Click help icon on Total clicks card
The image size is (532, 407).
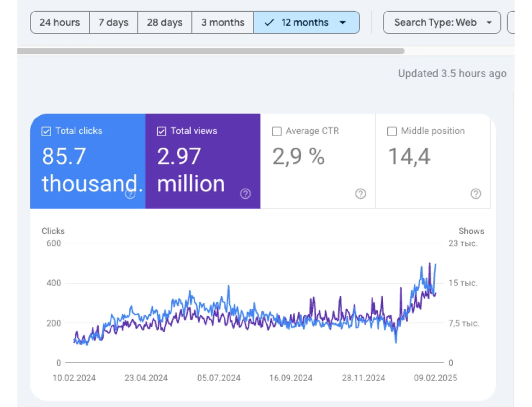(130, 194)
